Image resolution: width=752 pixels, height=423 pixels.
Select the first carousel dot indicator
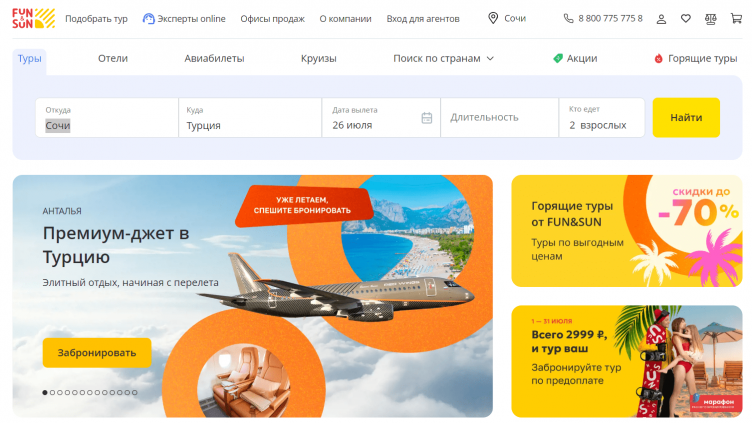[x=45, y=392]
